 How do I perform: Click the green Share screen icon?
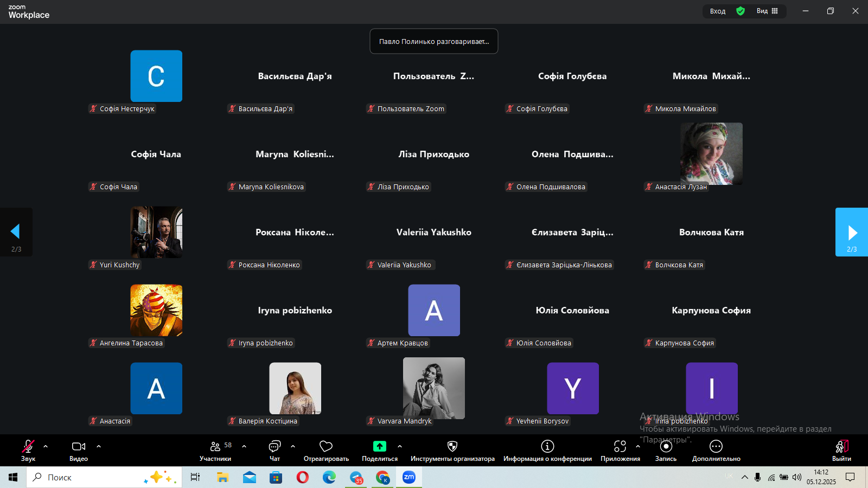point(379,447)
